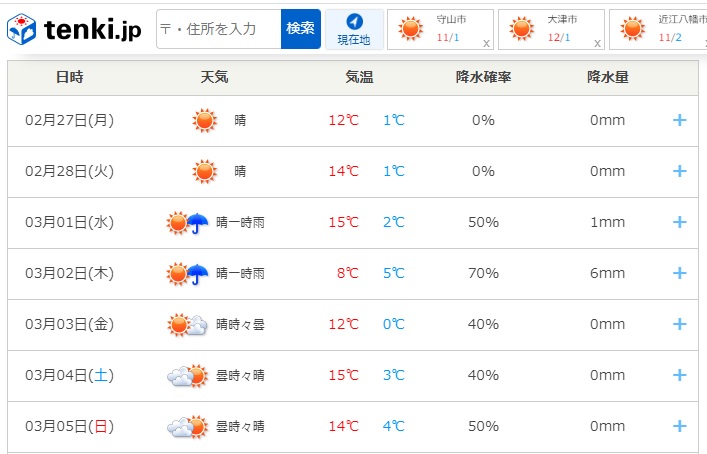Expand details for 03月01日 row
The width and height of the screenshot is (707, 454).
click(679, 222)
